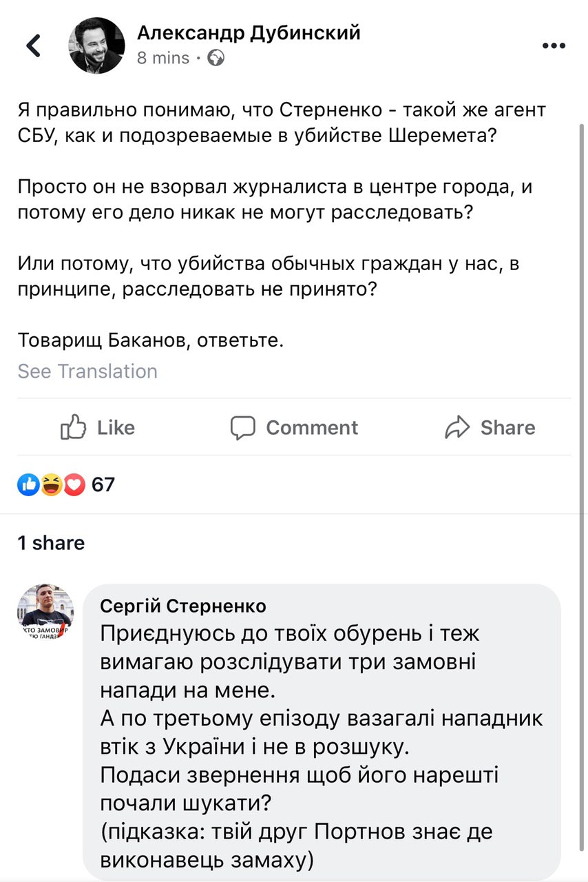Open Александр Дубинский's profile picture
Screen dimensions: 588x882
click(x=96, y=46)
